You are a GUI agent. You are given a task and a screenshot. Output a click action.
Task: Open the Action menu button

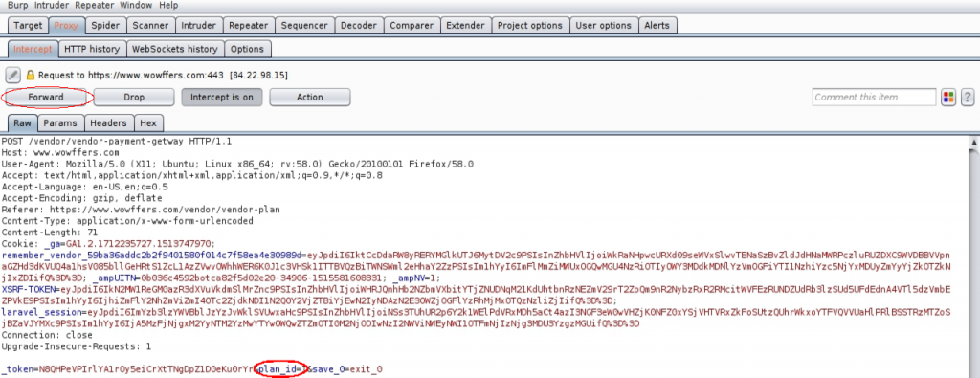coord(310,97)
